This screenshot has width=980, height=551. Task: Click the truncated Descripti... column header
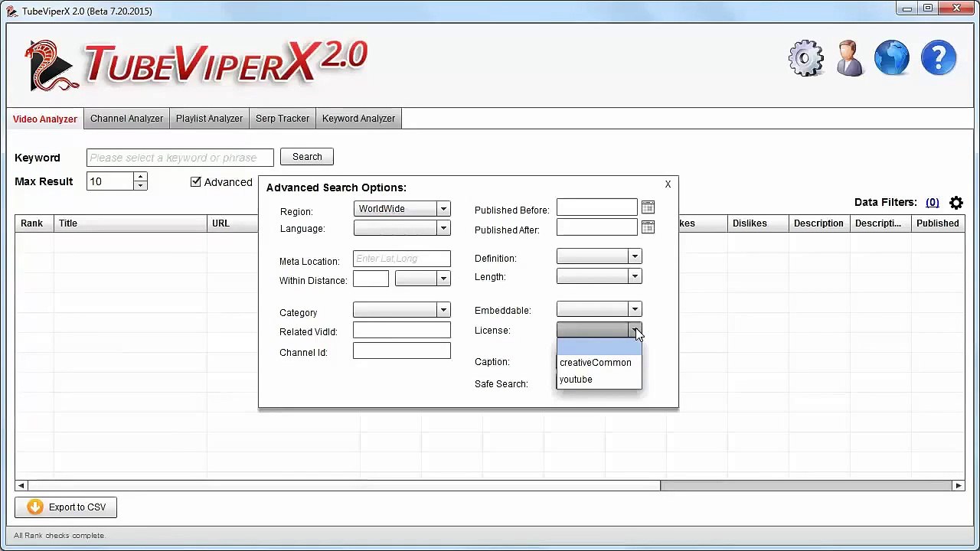(880, 223)
